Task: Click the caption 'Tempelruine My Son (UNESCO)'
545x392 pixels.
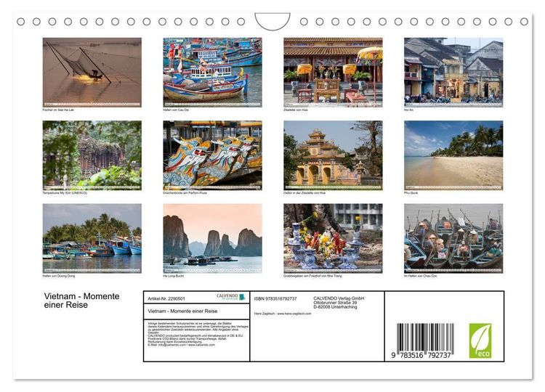Action: pyautogui.click(x=65, y=192)
